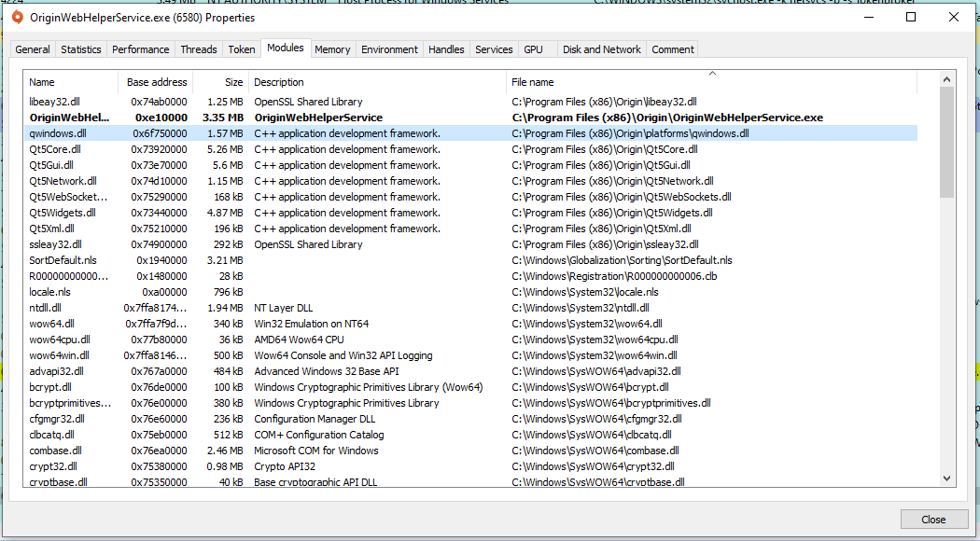Open the Memory tab

(332, 49)
